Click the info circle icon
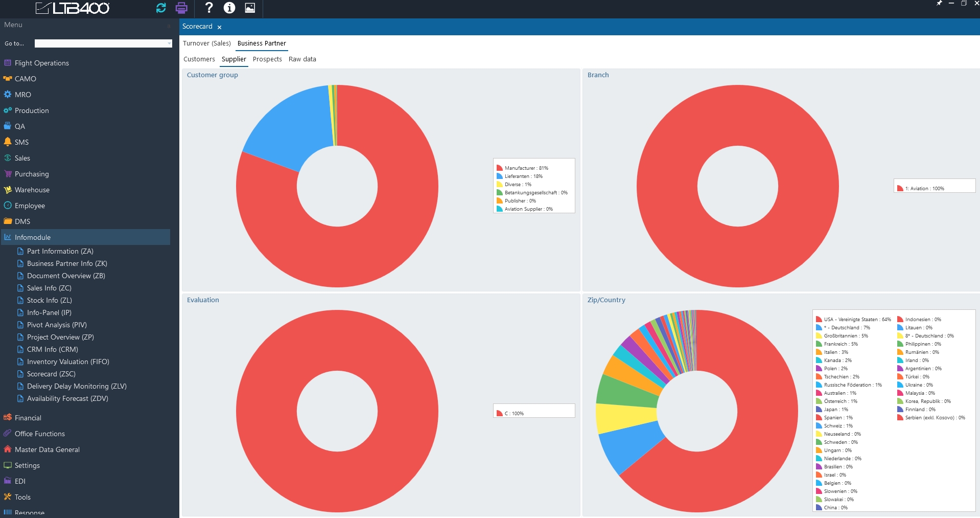 pos(229,8)
